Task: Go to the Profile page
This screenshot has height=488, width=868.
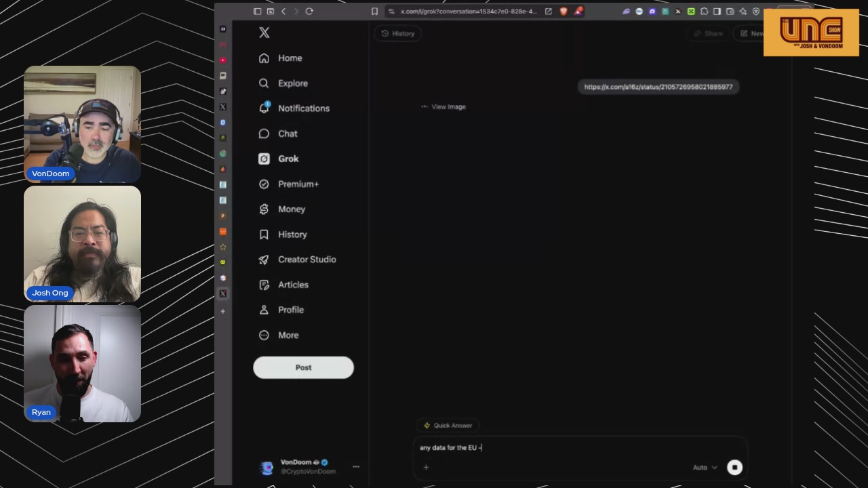Action: [x=281, y=310]
